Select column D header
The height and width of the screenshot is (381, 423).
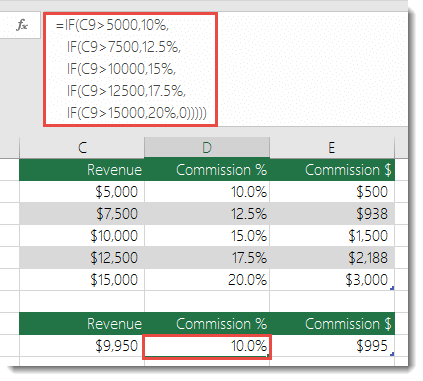207,147
